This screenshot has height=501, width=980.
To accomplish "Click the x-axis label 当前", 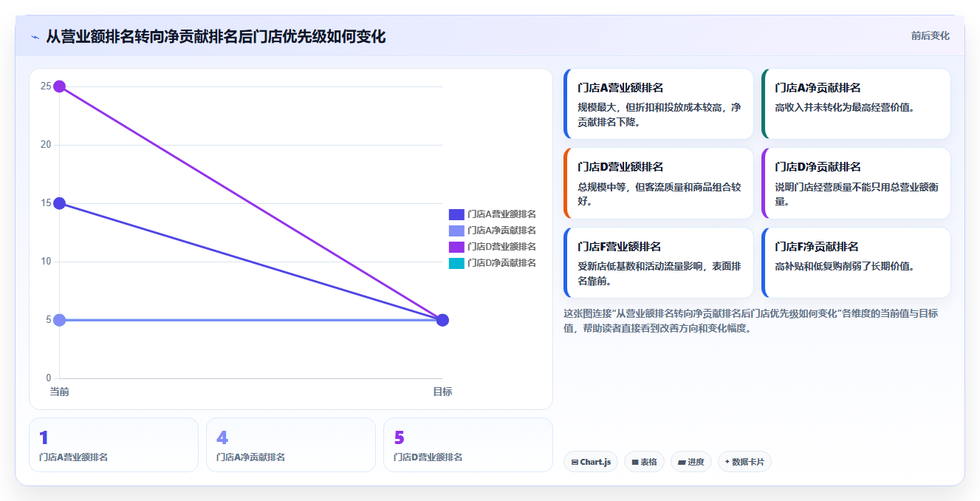I will (x=60, y=392).
